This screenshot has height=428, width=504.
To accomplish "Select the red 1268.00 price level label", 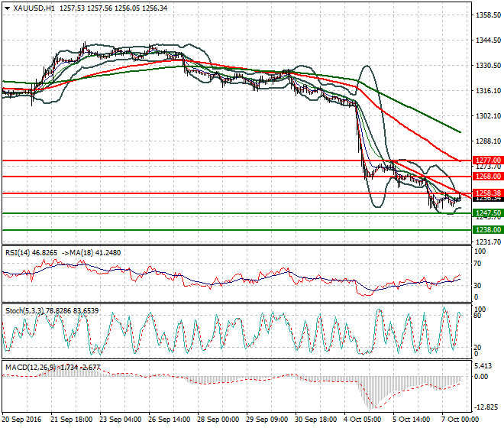I will tap(488, 177).
